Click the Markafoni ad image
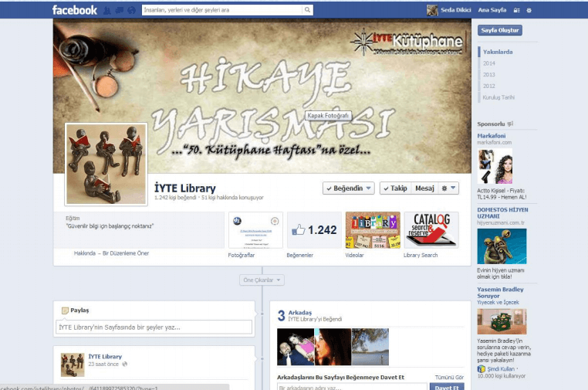 coord(495,166)
